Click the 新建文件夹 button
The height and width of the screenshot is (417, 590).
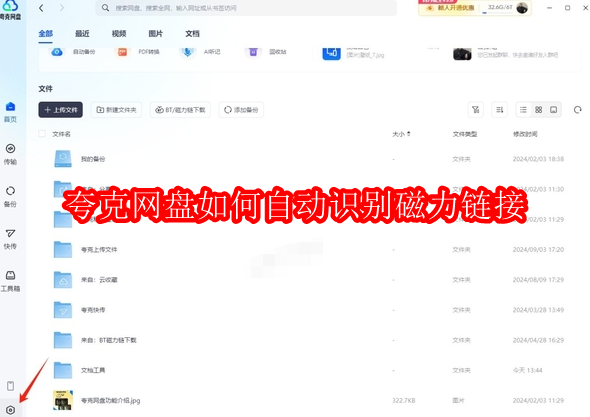(116, 110)
